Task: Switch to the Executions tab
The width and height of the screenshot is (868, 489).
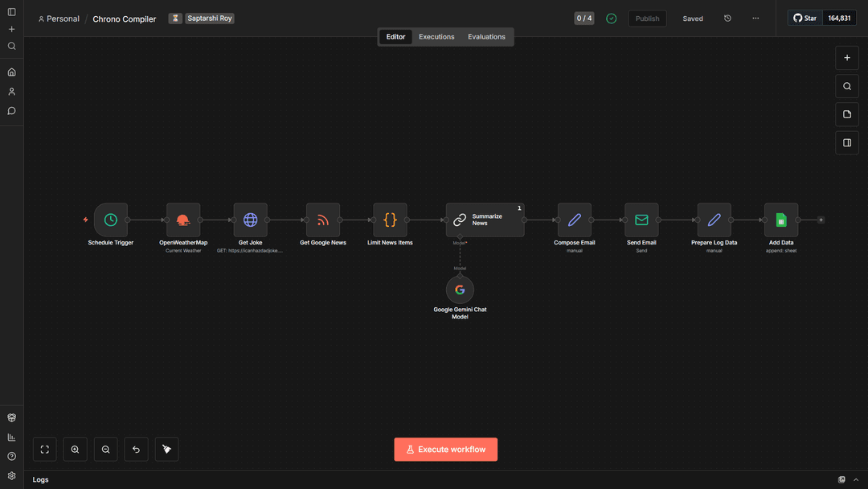Action: [436, 36]
